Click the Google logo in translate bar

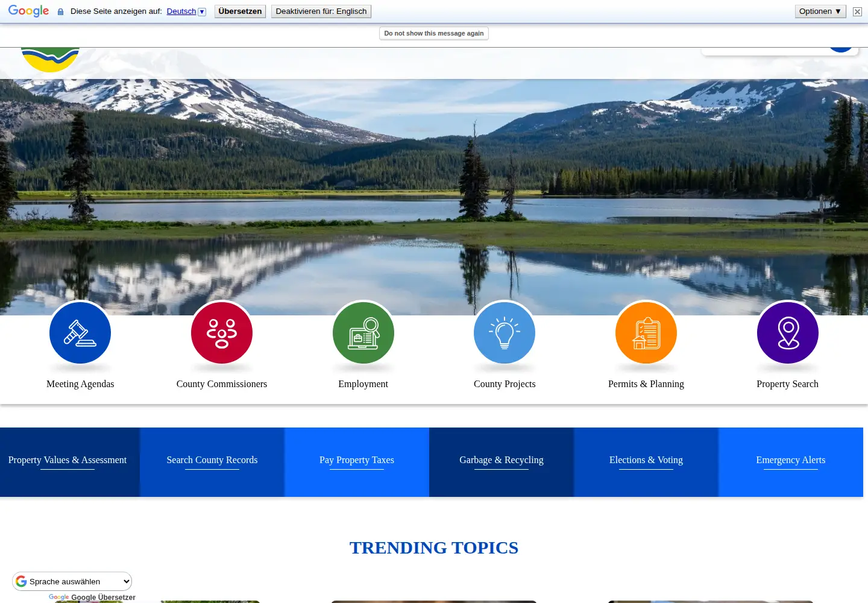28,11
